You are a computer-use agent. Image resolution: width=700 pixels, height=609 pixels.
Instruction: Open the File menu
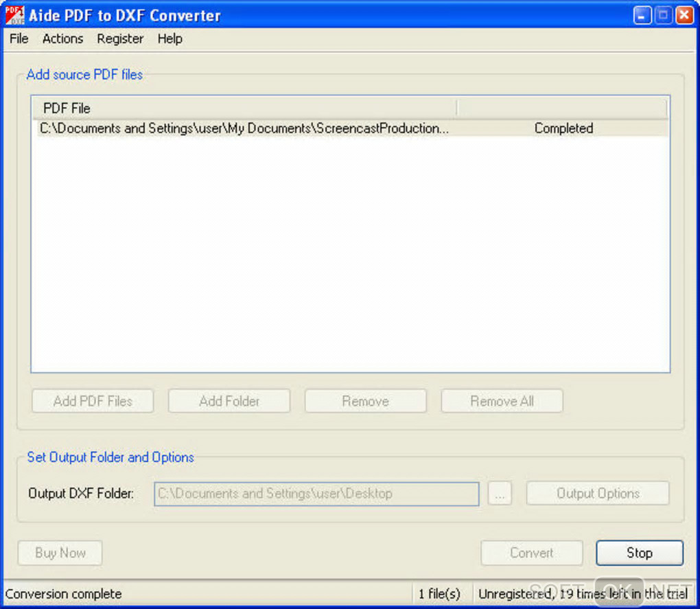[x=19, y=39]
